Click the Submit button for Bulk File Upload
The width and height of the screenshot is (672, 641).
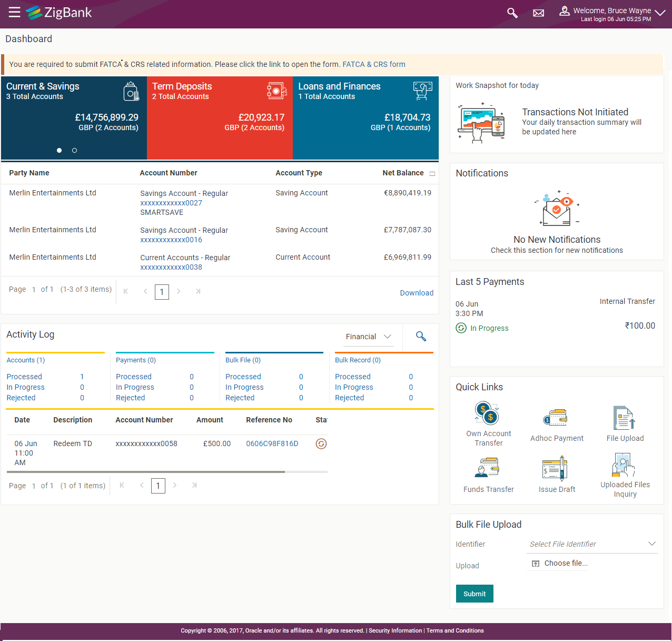tap(474, 594)
